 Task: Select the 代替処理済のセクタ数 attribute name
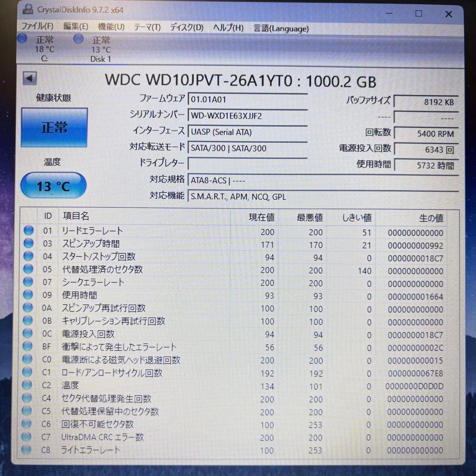(102, 269)
